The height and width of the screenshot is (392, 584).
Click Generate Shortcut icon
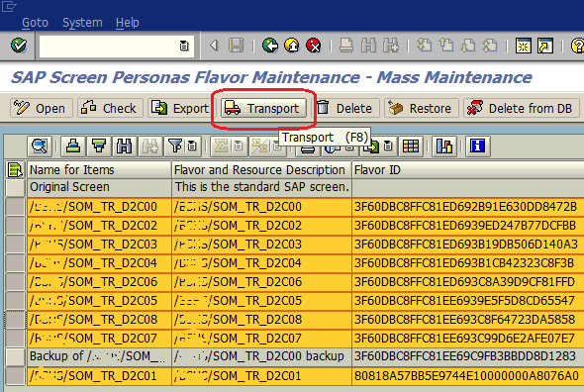point(545,46)
